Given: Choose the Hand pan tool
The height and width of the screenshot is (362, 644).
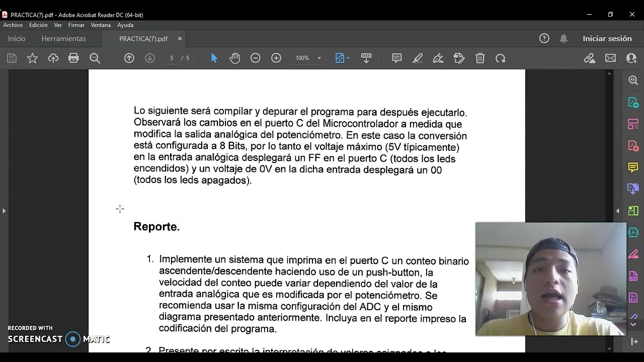Looking at the screenshot, I should [235, 58].
